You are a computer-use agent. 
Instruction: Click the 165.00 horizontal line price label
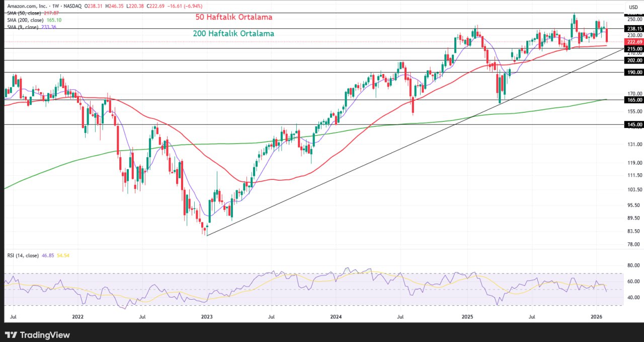coord(633,100)
